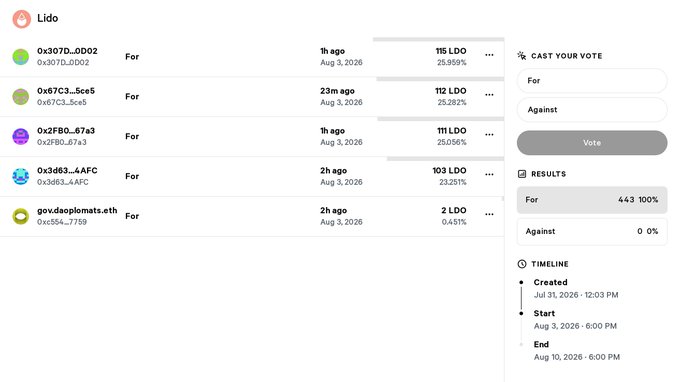The width and height of the screenshot is (680, 382).
Task: Click the 'For' choice of gov.daoplomats.eth
Action: coord(132,216)
